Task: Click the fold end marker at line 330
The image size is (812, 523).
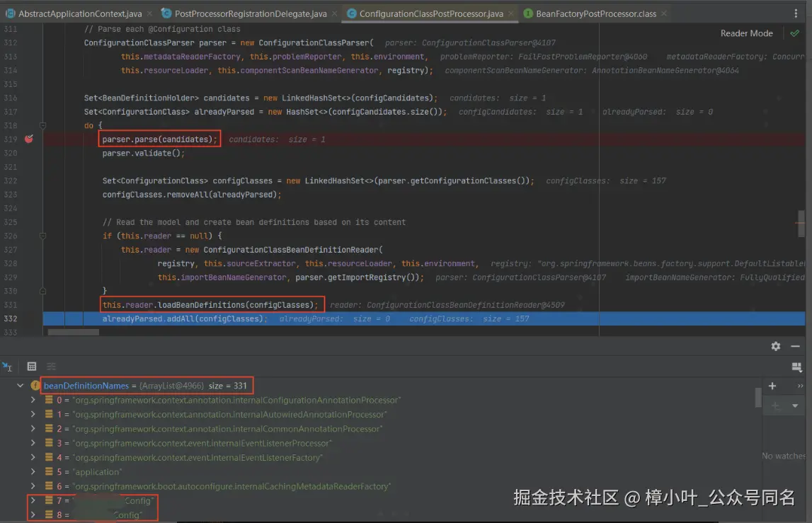Action: point(43,291)
